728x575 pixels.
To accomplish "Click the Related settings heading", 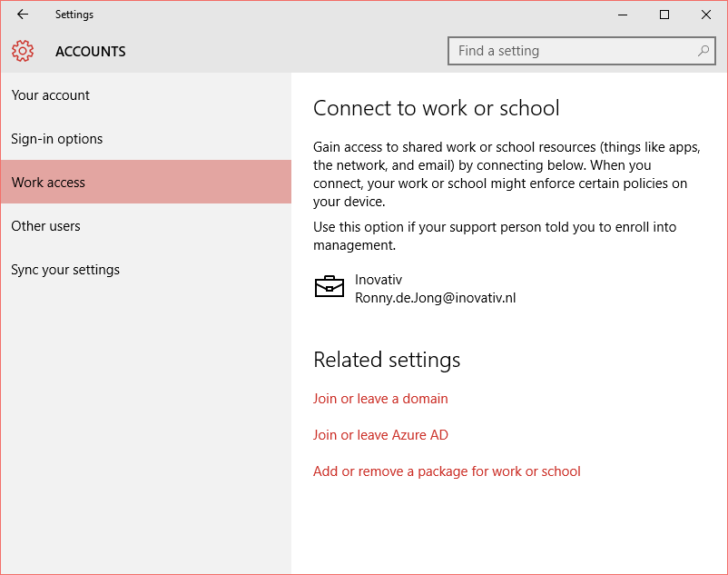I will coord(388,360).
